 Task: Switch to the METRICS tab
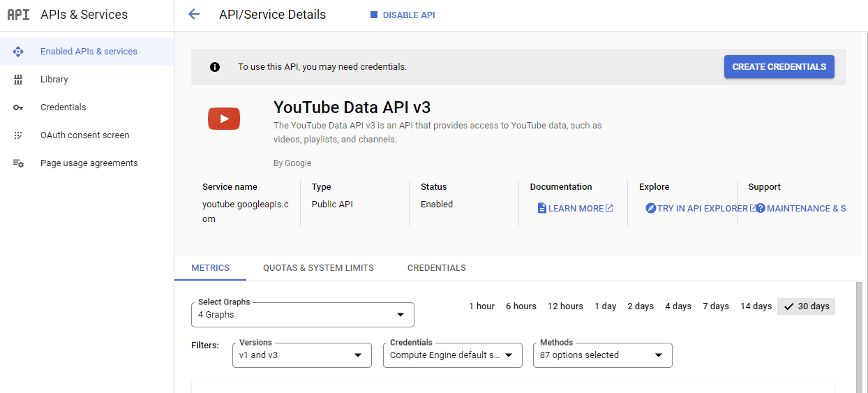coord(210,268)
